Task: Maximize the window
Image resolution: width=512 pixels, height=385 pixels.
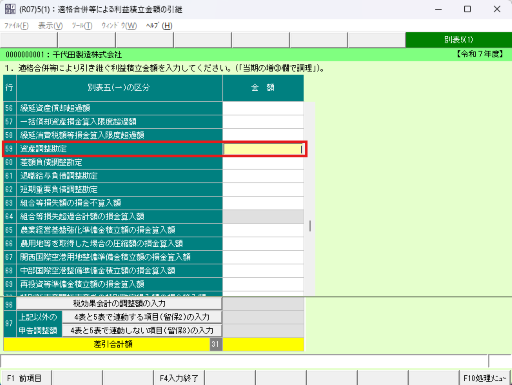Action: point(468,9)
